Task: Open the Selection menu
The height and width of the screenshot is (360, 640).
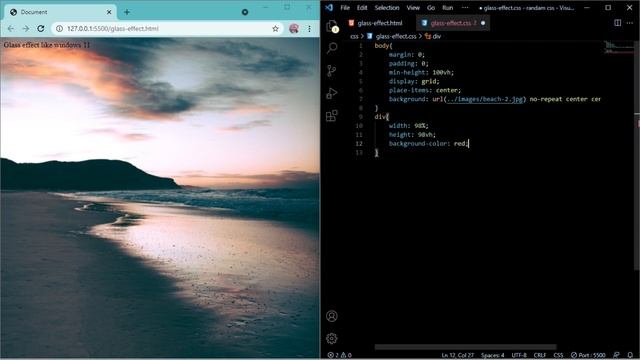Action: (387, 8)
